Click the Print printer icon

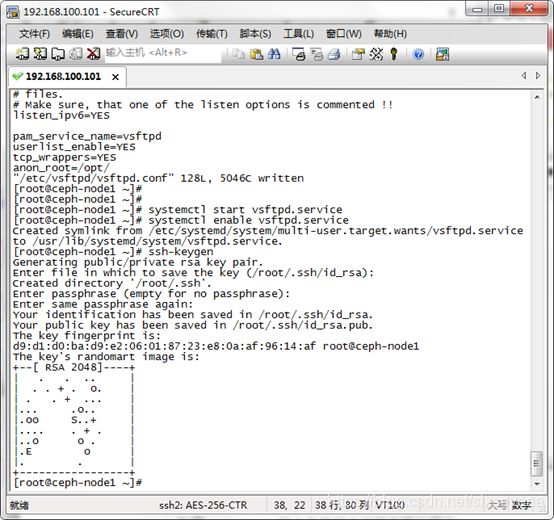(334, 54)
